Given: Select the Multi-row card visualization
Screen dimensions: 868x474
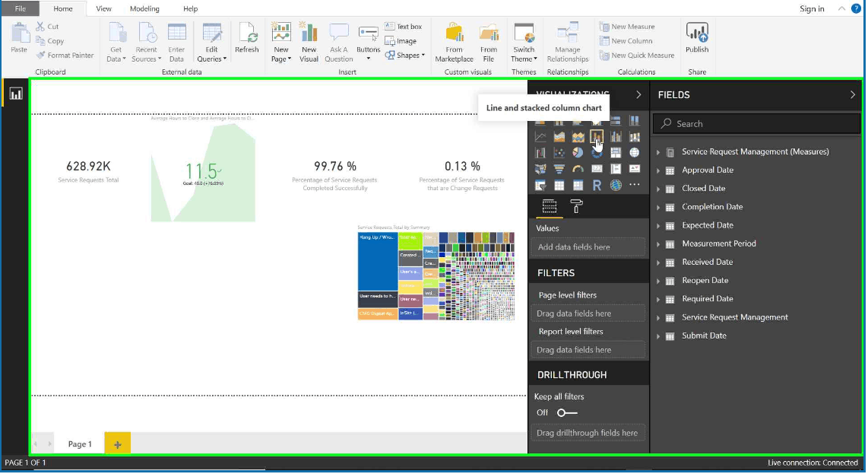Looking at the screenshot, I should click(616, 169).
